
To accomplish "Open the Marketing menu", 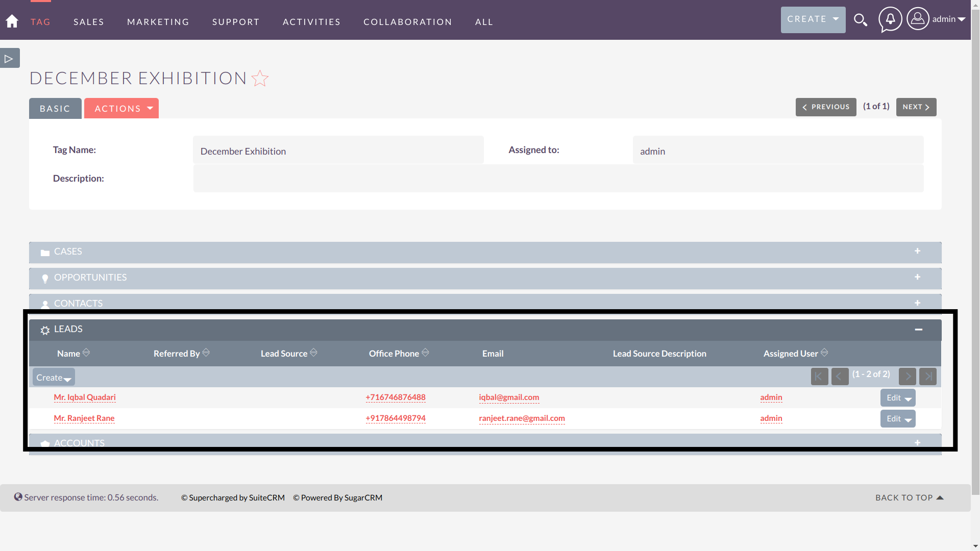I will click(158, 22).
